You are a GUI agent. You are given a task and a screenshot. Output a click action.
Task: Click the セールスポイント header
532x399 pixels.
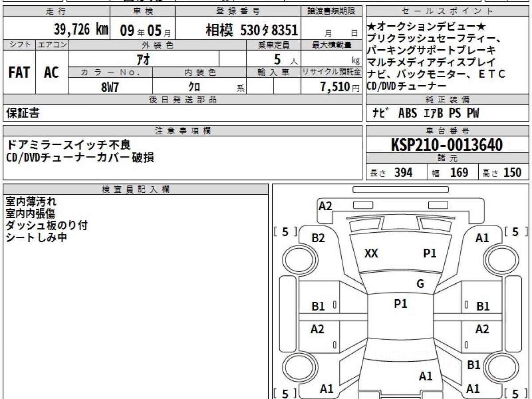point(447,12)
